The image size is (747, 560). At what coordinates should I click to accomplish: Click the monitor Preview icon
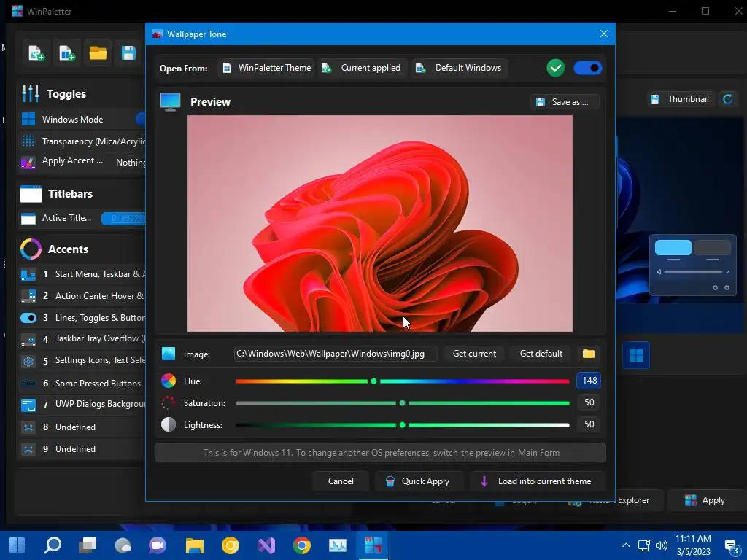click(171, 102)
